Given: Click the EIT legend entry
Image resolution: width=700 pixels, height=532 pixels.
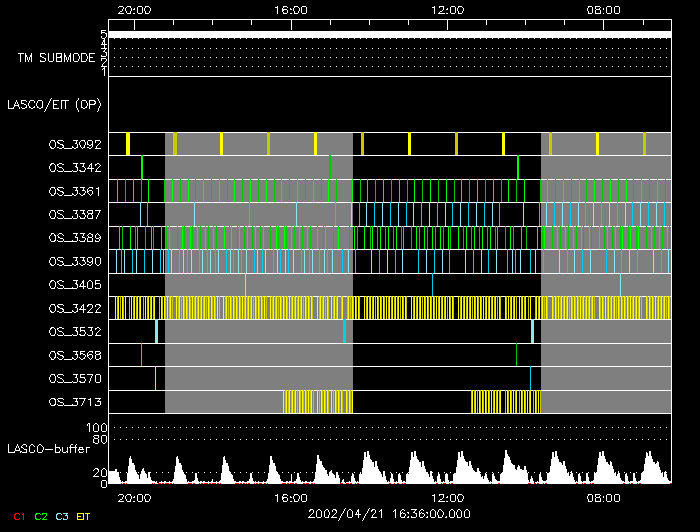Looking at the screenshot, I should [x=83, y=516].
